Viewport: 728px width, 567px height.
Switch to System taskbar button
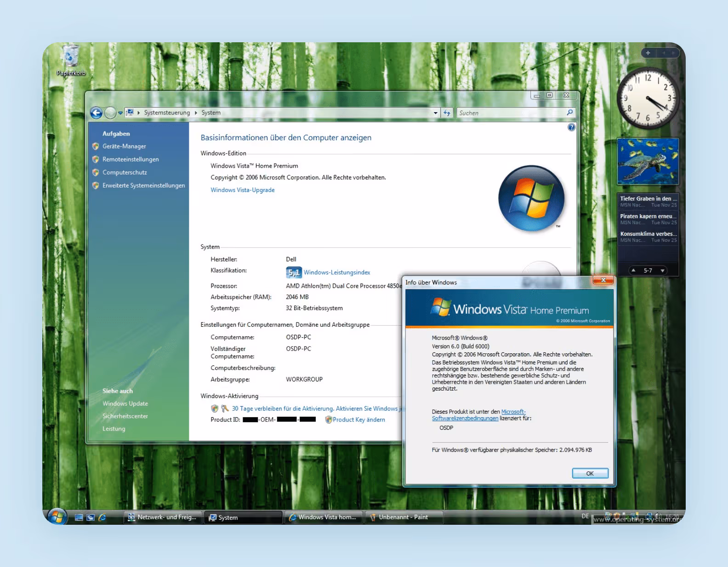243,517
